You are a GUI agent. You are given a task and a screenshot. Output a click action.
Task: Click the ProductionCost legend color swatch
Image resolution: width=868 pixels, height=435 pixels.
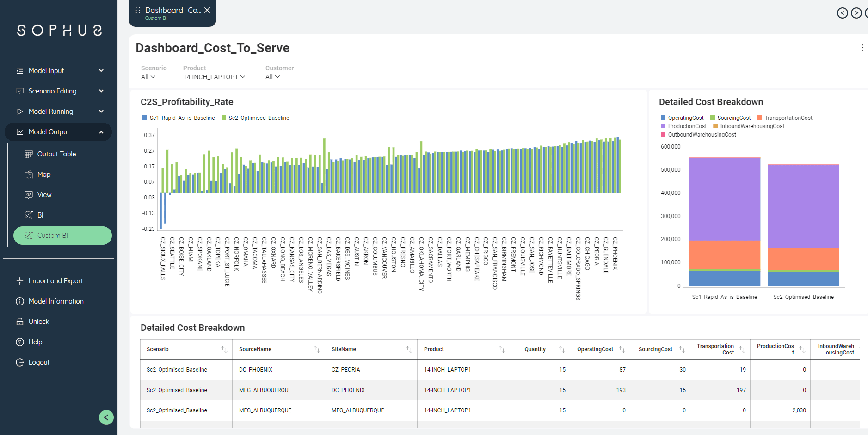663,126
